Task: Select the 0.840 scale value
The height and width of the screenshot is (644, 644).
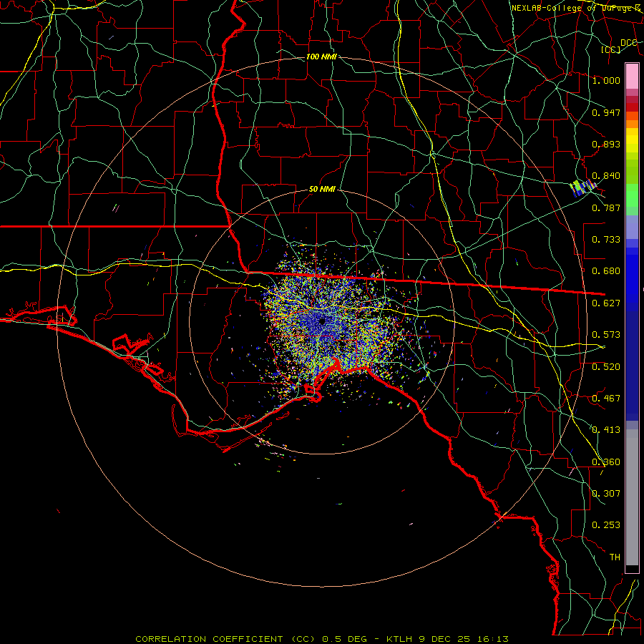Action: click(606, 176)
